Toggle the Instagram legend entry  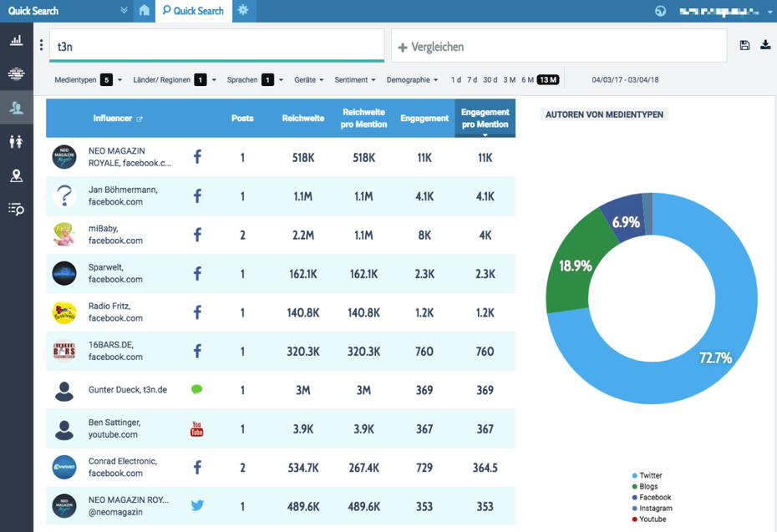pyautogui.click(x=653, y=509)
